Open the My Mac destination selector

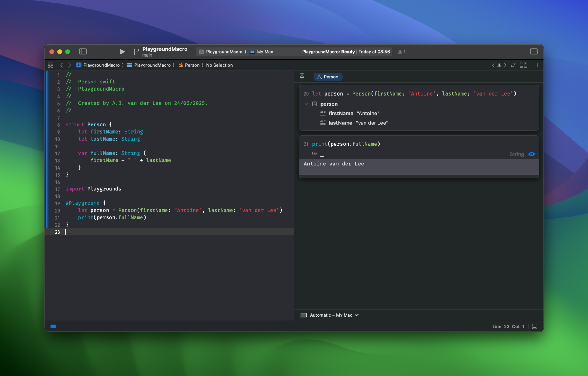(x=262, y=52)
